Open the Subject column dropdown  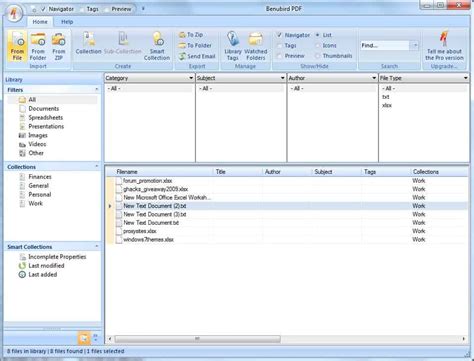pos(283,78)
